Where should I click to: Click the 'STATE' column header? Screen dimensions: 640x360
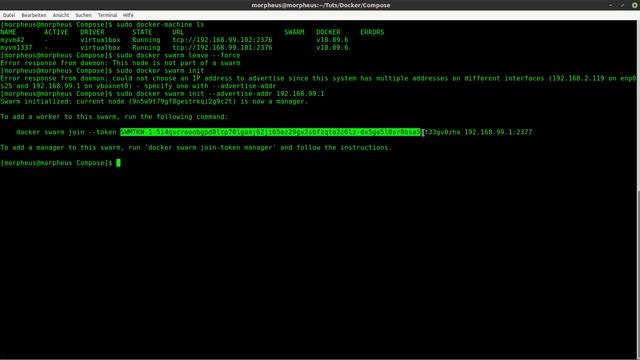pyautogui.click(x=142, y=32)
